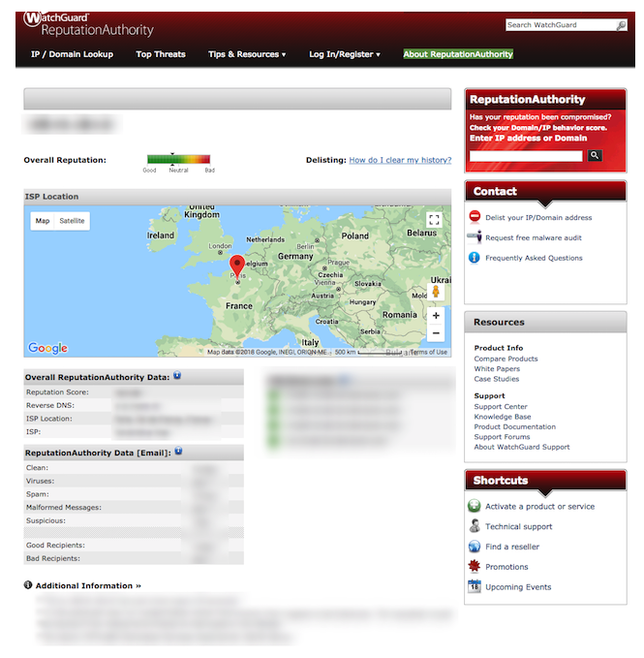The image size is (644, 658).
Task: Expand Log In/Register dropdown menu
Action: [x=345, y=54]
